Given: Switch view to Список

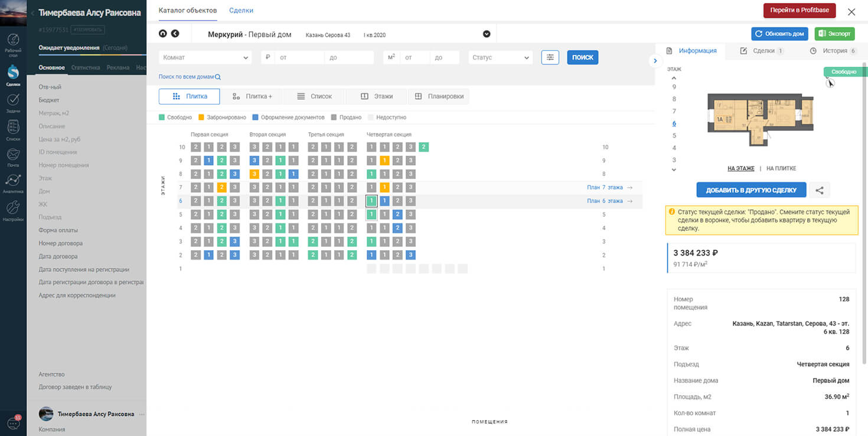Looking at the screenshot, I should (315, 96).
